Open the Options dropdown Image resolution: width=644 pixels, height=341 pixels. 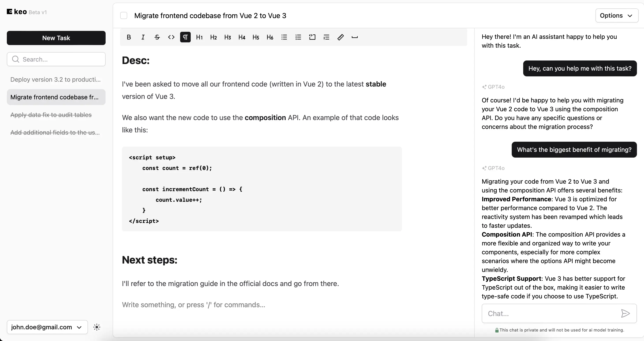[x=617, y=15]
